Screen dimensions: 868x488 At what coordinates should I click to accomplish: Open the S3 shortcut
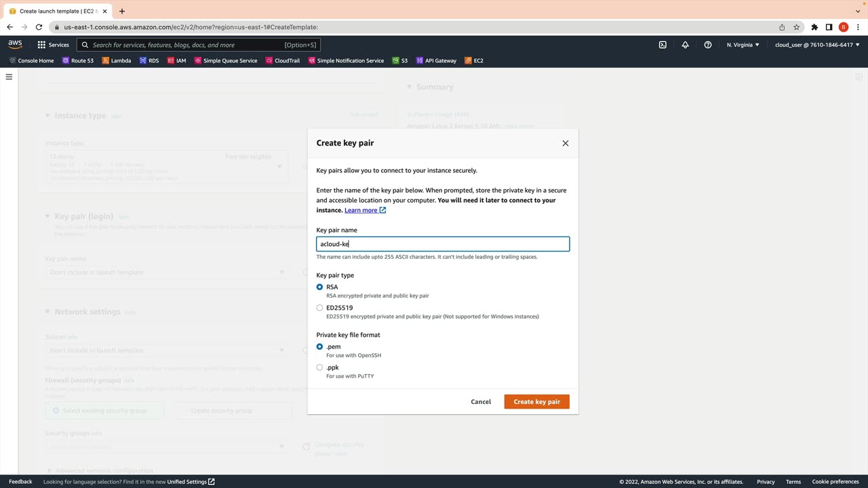[x=400, y=60]
